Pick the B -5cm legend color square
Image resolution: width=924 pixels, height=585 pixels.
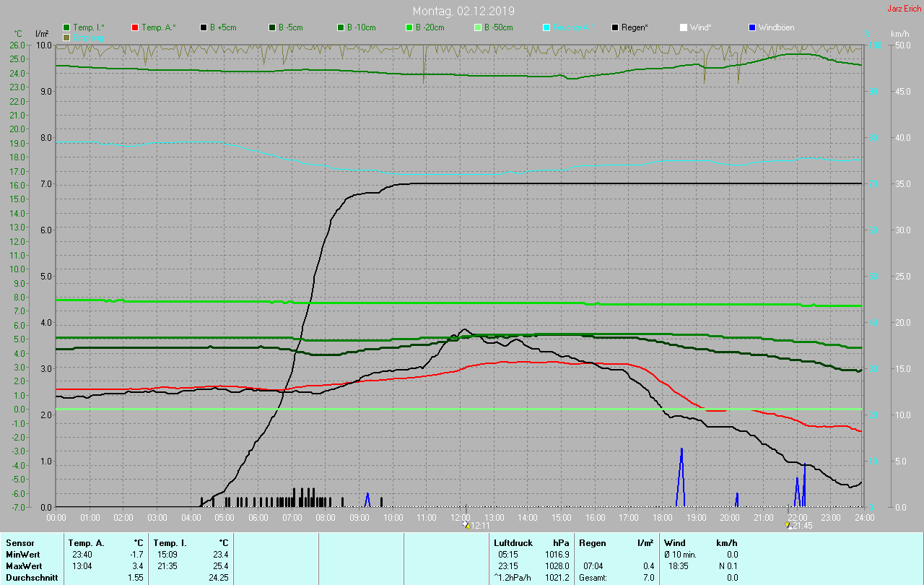272,27
